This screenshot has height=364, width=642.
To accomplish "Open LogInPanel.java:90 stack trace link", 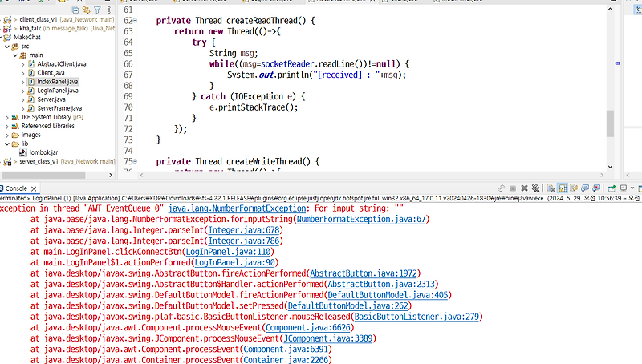I will (x=234, y=262).
